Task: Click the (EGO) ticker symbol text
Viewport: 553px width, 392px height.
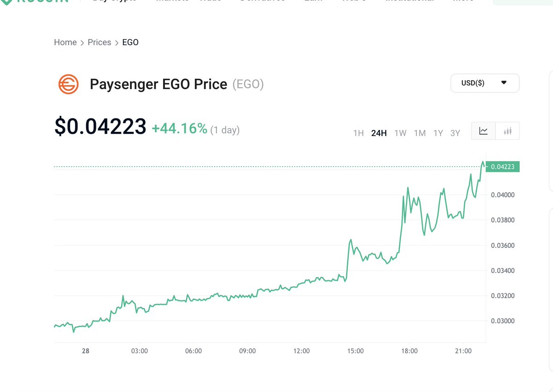Action: [x=248, y=84]
